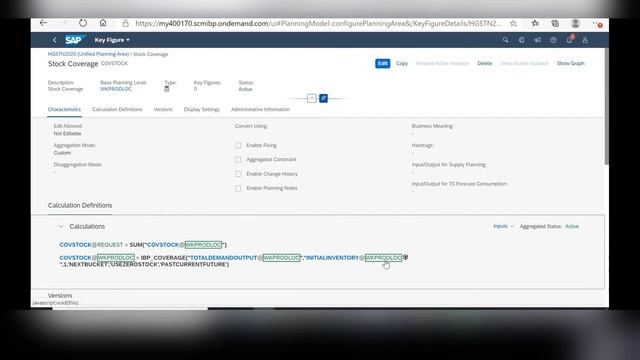Open the Inputs dropdown

[503, 226]
